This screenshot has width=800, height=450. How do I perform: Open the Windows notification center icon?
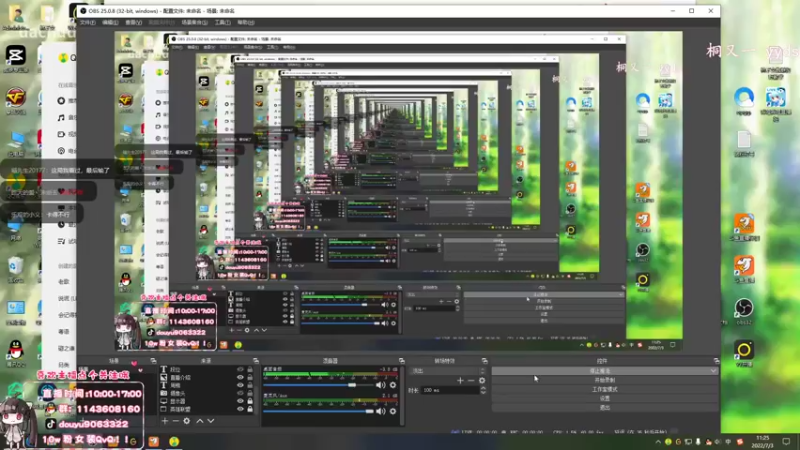coord(786,442)
